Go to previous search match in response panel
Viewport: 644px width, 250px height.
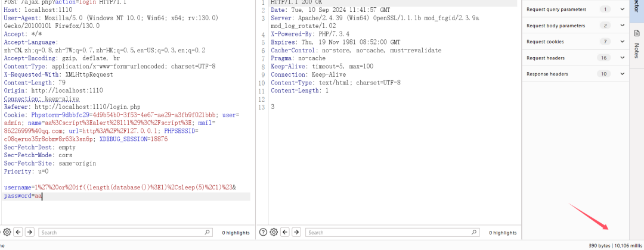285,232
